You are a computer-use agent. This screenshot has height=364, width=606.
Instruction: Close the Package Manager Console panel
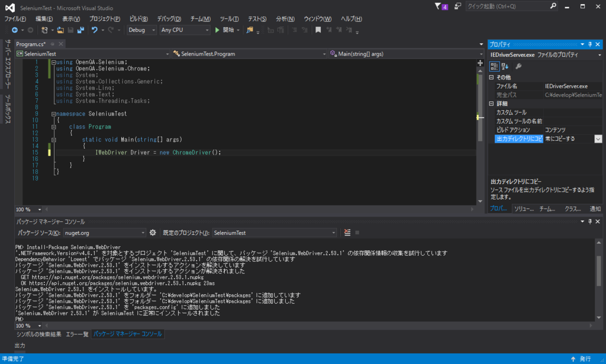[598, 221]
